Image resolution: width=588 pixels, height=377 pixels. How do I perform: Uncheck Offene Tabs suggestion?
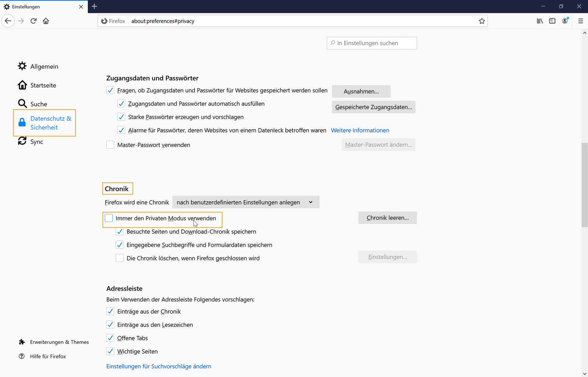[x=110, y=338]
